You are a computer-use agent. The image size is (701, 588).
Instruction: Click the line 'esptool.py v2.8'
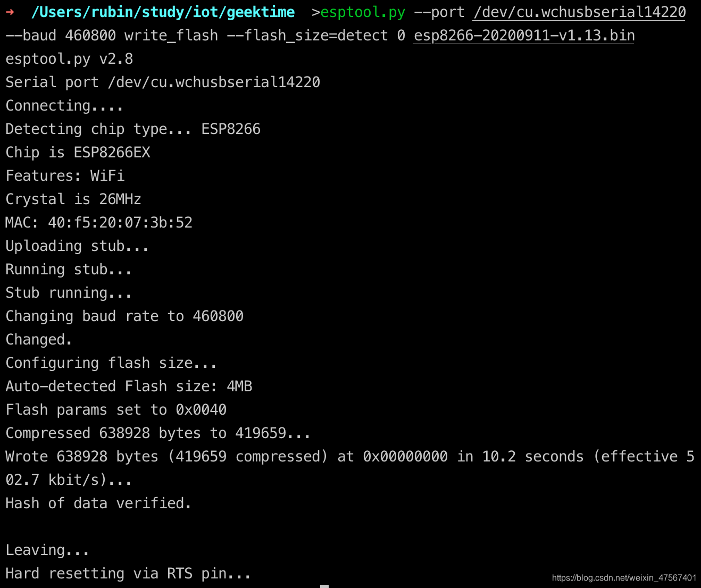click(69, 59)
